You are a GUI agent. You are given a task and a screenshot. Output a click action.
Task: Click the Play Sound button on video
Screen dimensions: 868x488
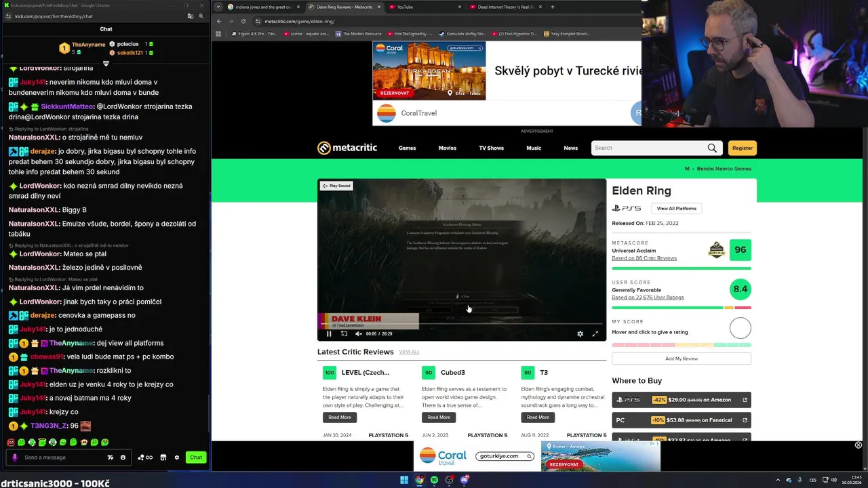336,186
